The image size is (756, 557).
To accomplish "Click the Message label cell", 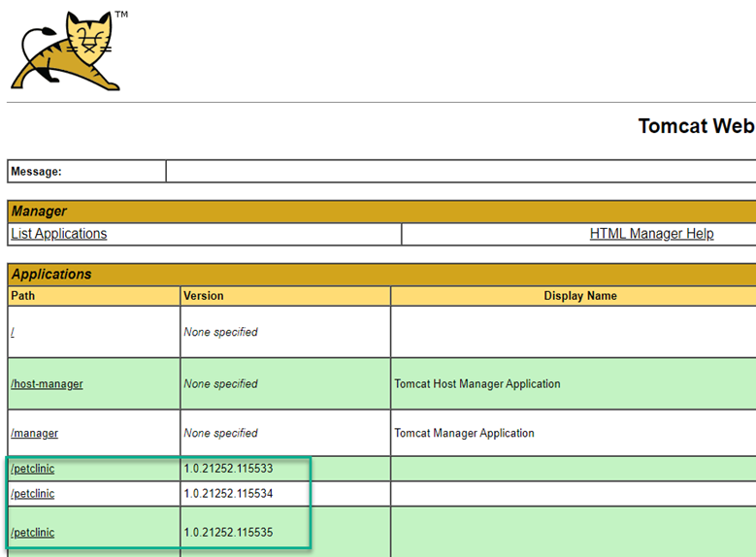I will click(86, 172).
